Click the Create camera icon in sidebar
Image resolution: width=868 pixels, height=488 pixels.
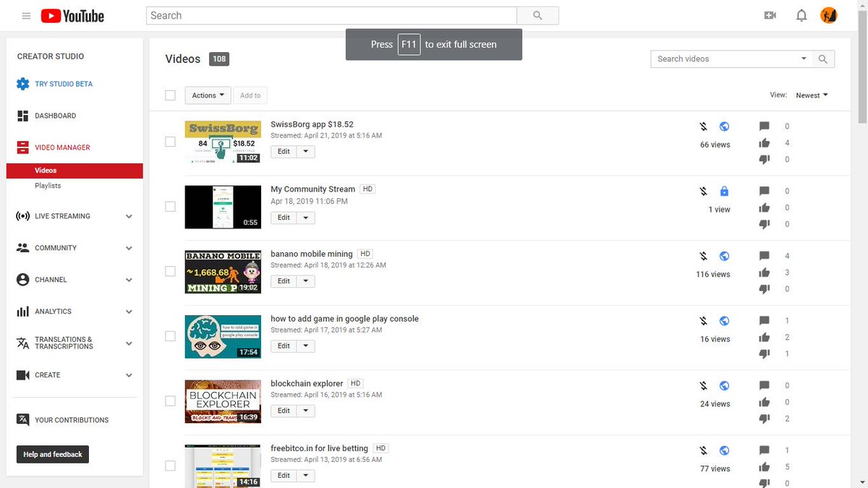[x=22, y=375]
